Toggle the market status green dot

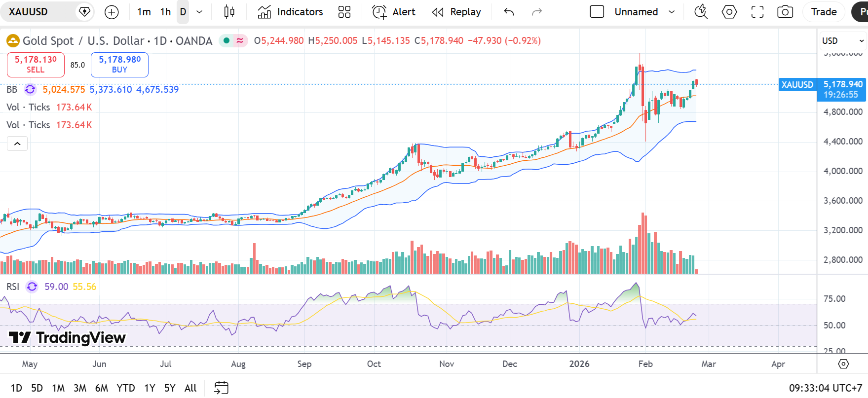(226, 41)
